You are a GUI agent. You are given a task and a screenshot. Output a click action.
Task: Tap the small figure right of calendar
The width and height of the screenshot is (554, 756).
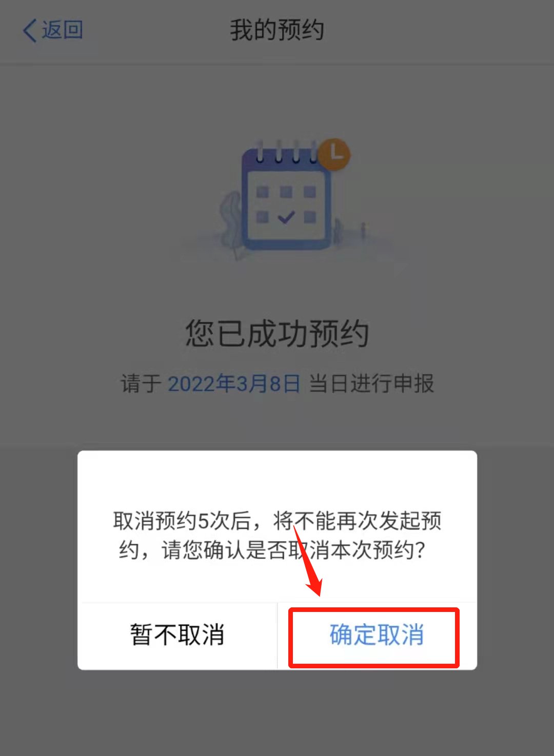point(363,230)
